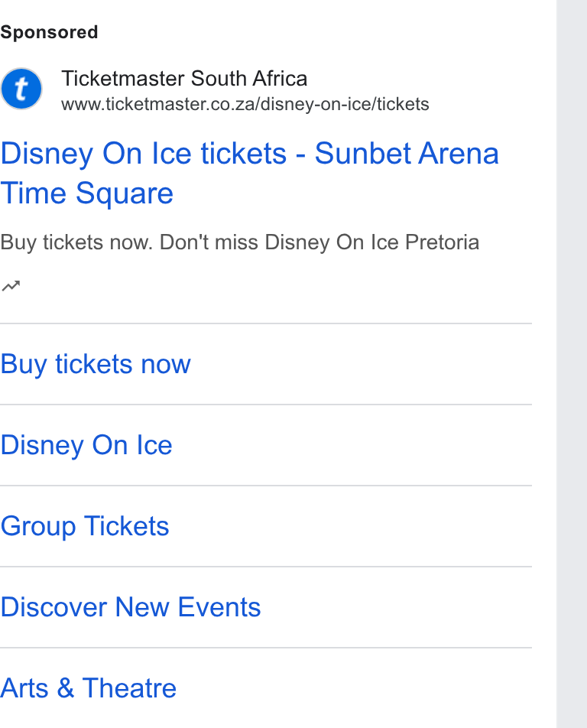Click the ticketmaster.co.za display URL

[245, 104]
